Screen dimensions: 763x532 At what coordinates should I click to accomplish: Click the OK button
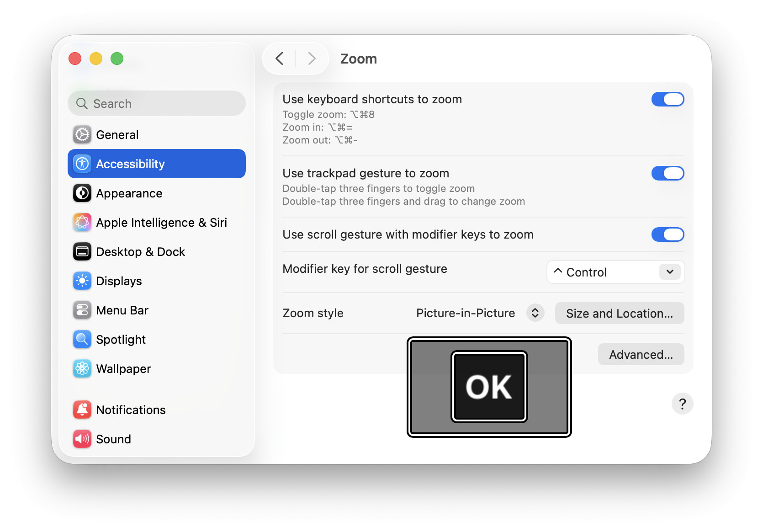pyautogui.click(x=489, y=387)
